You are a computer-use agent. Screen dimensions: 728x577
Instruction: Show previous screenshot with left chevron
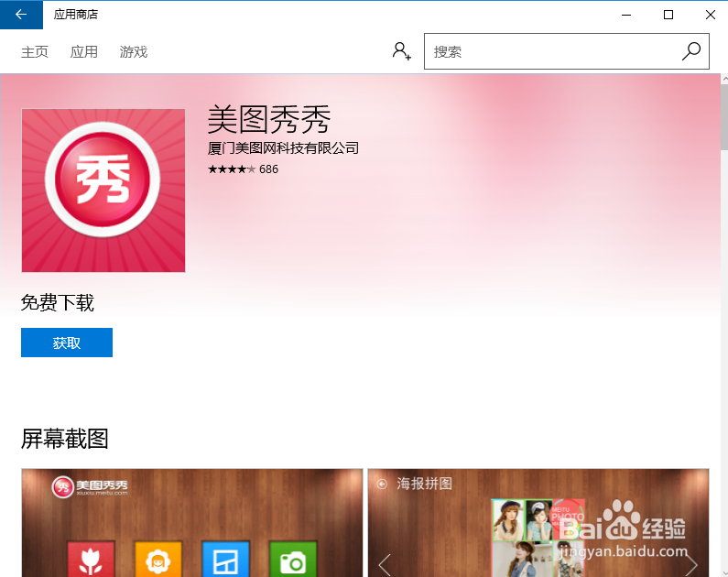click(385, 565)
